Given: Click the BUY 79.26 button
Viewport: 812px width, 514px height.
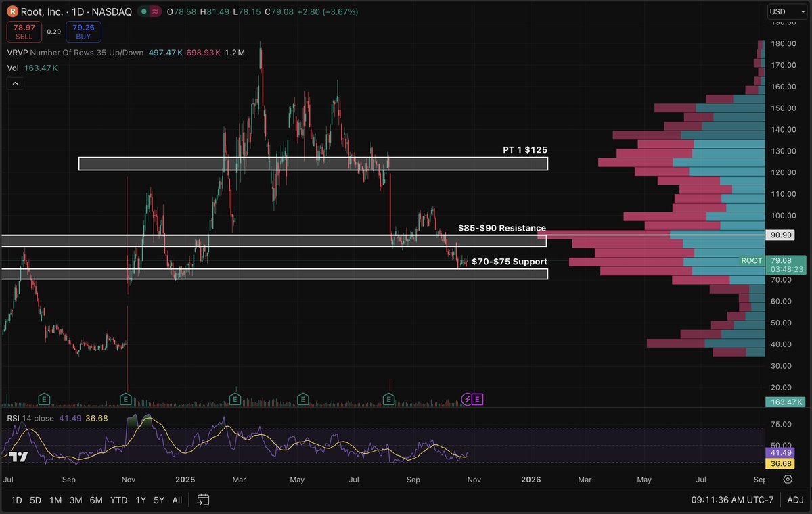Looking at the screenshot, I should coord(85,31).
